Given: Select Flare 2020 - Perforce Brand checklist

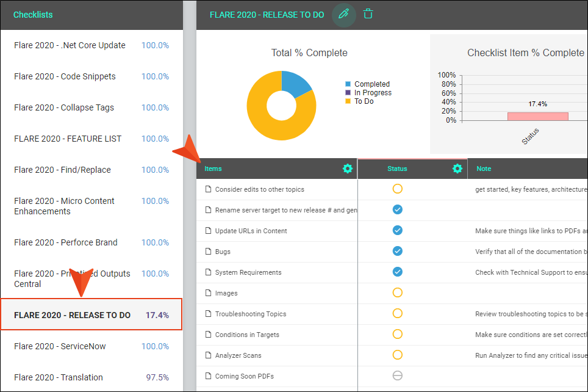Looking at the screenshot, I should coord(91,242).
